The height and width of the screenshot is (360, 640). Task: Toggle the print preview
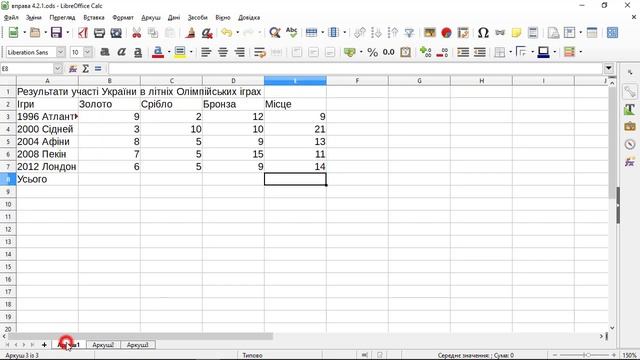point(116,33)
